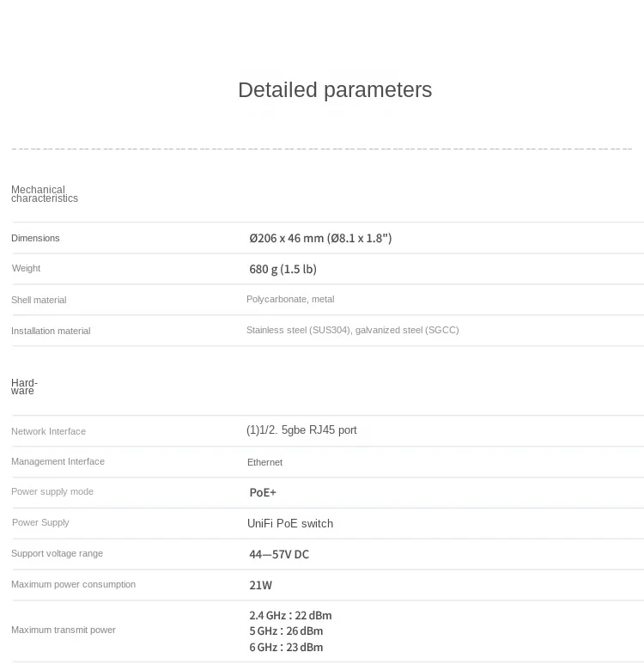This screenshot has height=664, width=644.
Task: Click the "Installation material" label
Action: coord(51,331)
